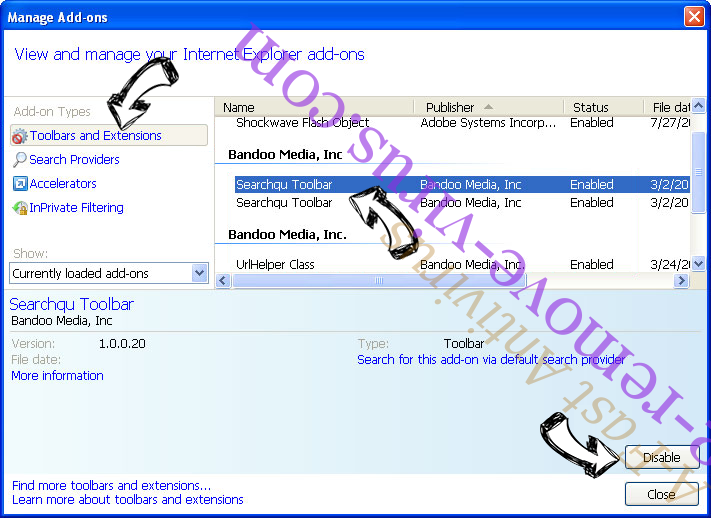Click the Accelerators icon
Screen dimensions: 711x518
tap(20, 184)
